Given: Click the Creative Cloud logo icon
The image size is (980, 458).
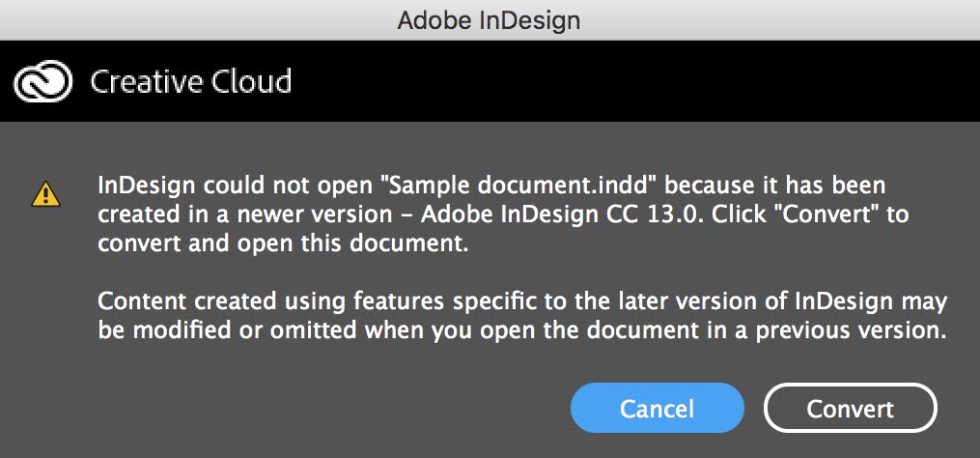Looking at the screenshot, I should (44, 80).
